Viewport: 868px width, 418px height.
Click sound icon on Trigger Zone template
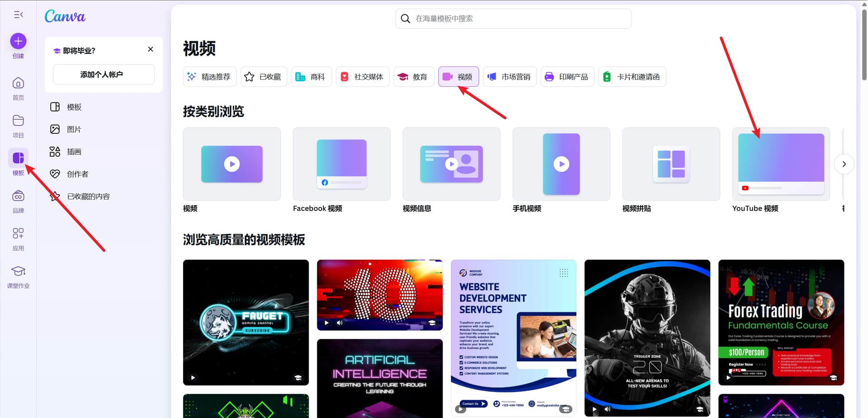(608, 409)
